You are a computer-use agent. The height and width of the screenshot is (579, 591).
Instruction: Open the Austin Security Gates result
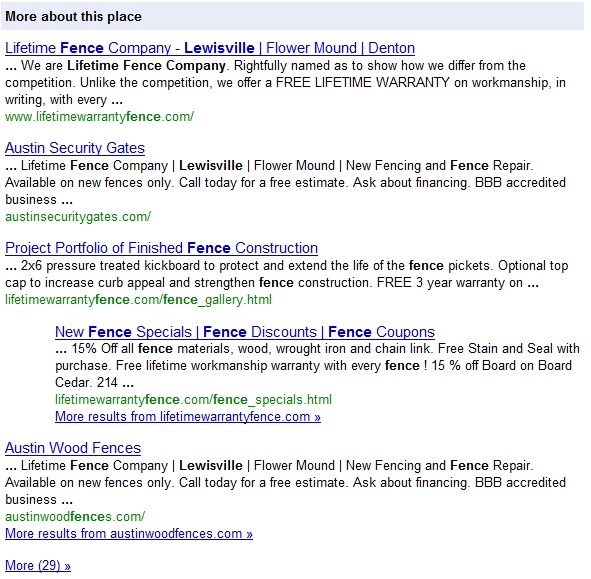(x=75, y=148)
